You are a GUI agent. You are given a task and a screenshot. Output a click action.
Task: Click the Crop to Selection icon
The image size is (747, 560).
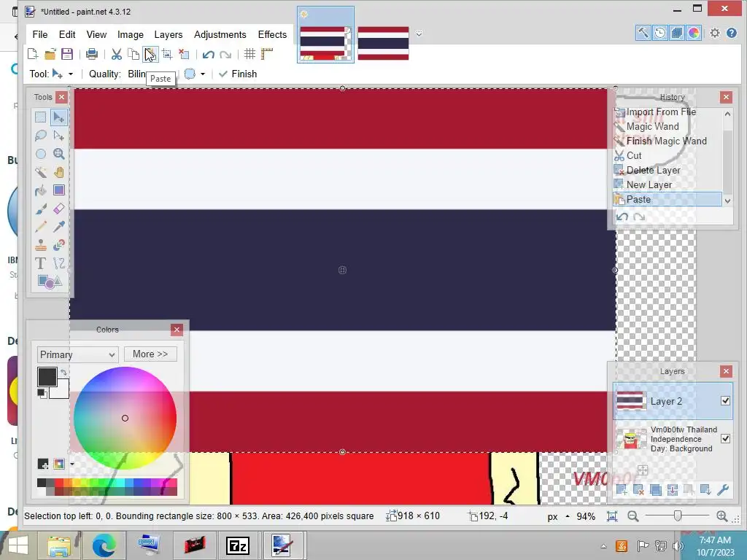[167, 54]
